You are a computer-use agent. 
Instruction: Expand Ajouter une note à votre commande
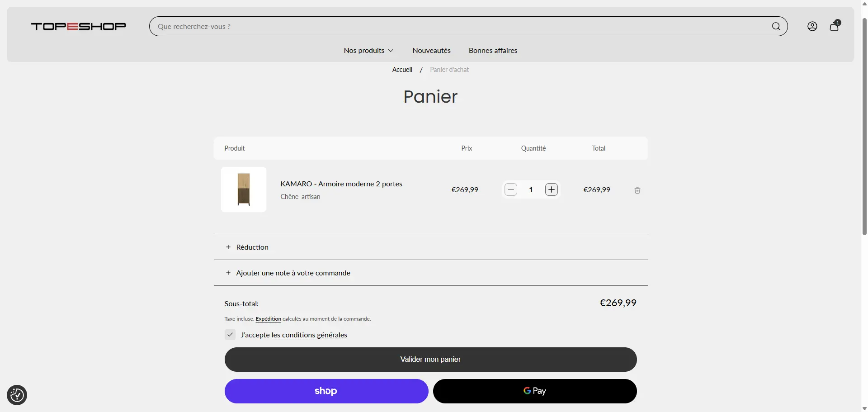point(430,273)
